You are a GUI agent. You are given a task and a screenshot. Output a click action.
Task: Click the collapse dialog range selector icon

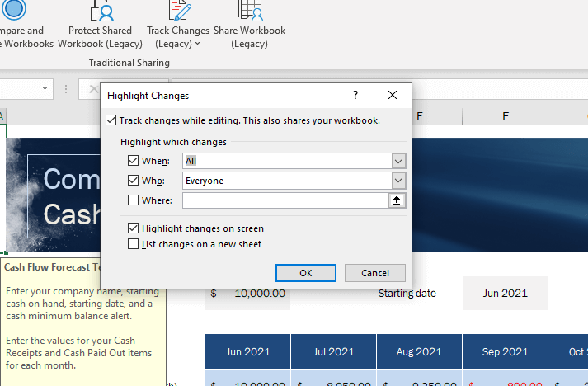coord(397,200)
